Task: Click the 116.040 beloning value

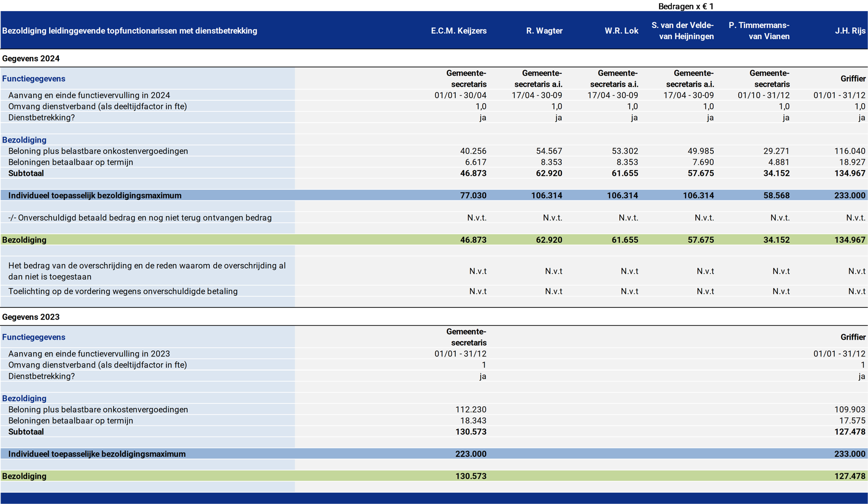Action: 850,151
